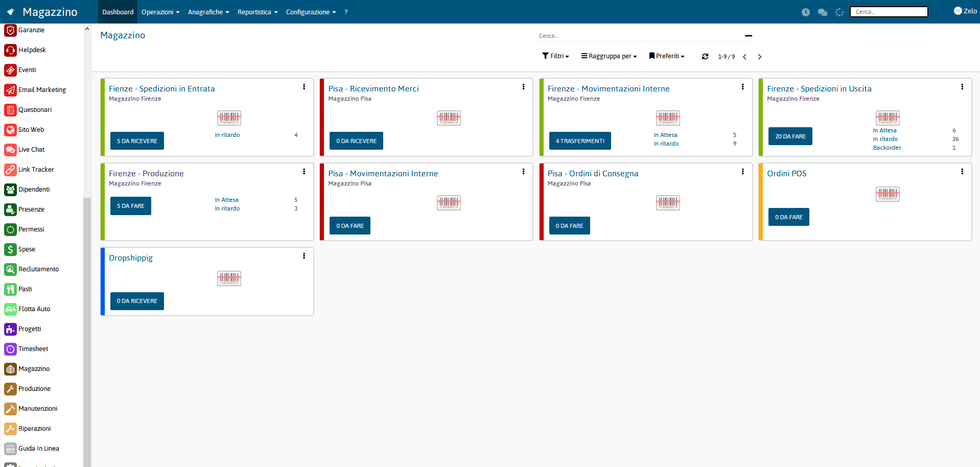Click the 4 TRASFERIMENTI button
Screen dimensions: 980x467
point(580,141)
